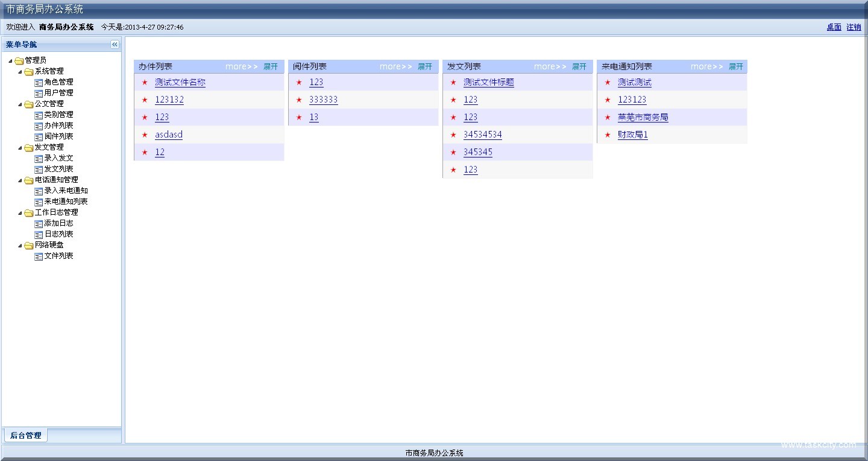Open the 测试文件标题 item link

pyautogui.click(x=489, y=82)
